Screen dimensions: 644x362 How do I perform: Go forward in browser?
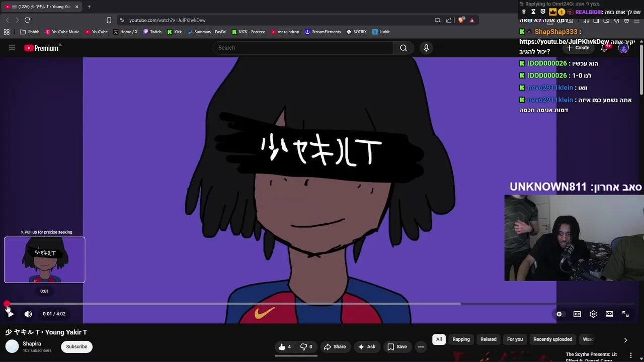click(17, 20)
